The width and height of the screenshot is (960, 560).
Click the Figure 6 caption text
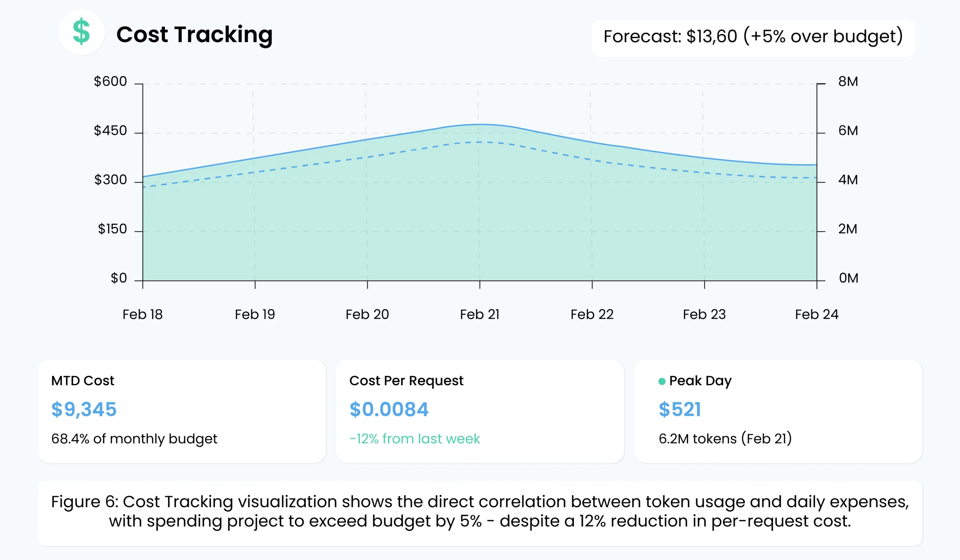tap(480, 511)
